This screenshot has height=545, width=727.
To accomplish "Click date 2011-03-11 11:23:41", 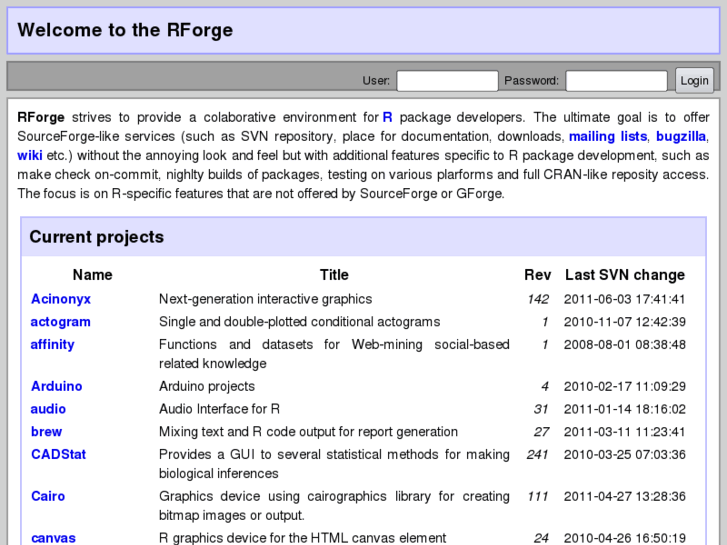I will (x=625, y=432).
